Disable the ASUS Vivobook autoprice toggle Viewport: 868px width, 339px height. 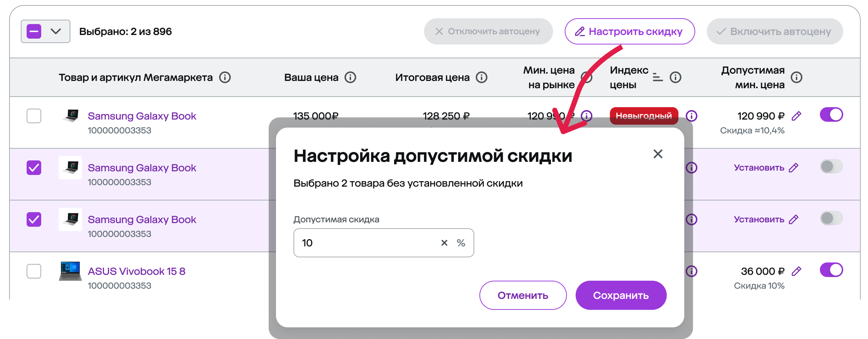831,270
